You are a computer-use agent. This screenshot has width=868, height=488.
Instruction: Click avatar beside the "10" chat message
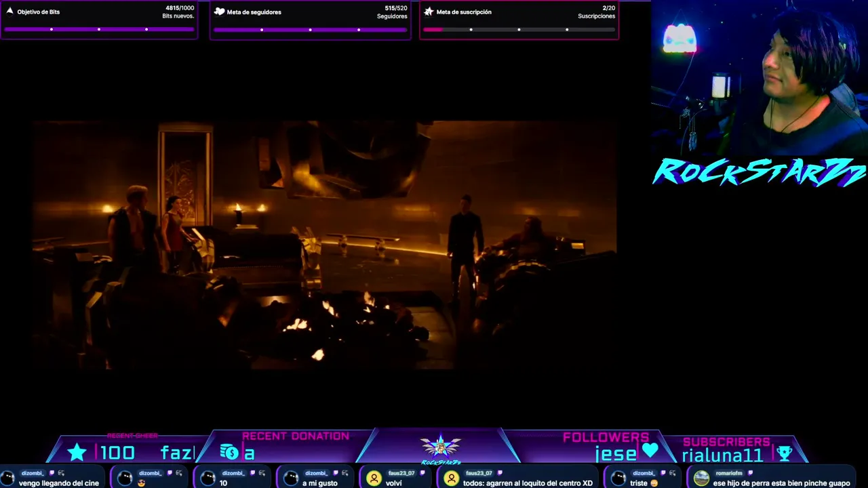(x=208, y=479)
